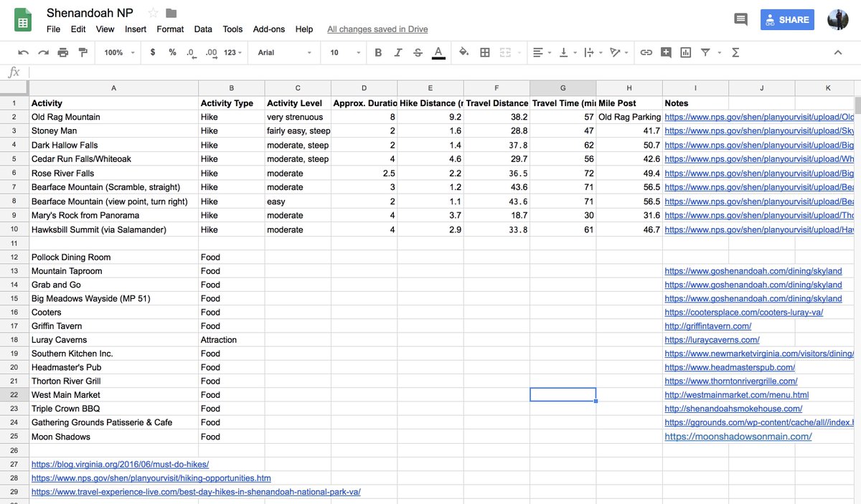Select the Pollock Dining Room cell
The width and height of the screenshot is (861, 504).
(x=113, y=257)
